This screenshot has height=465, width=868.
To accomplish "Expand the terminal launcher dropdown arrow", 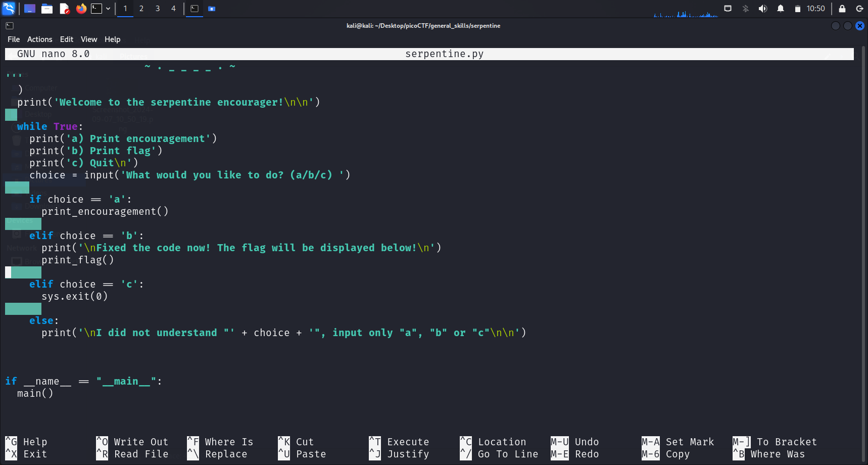I will [x=108, y=9].
